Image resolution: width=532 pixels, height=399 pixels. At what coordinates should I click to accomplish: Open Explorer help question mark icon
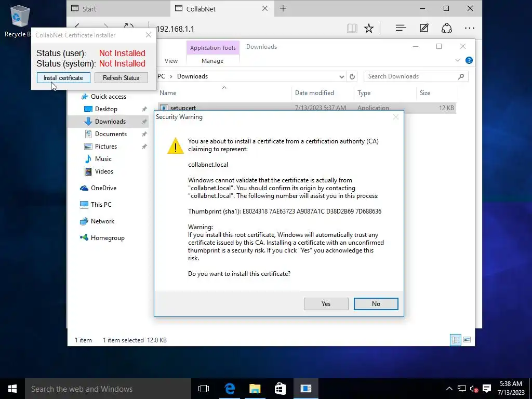point(469,60)
